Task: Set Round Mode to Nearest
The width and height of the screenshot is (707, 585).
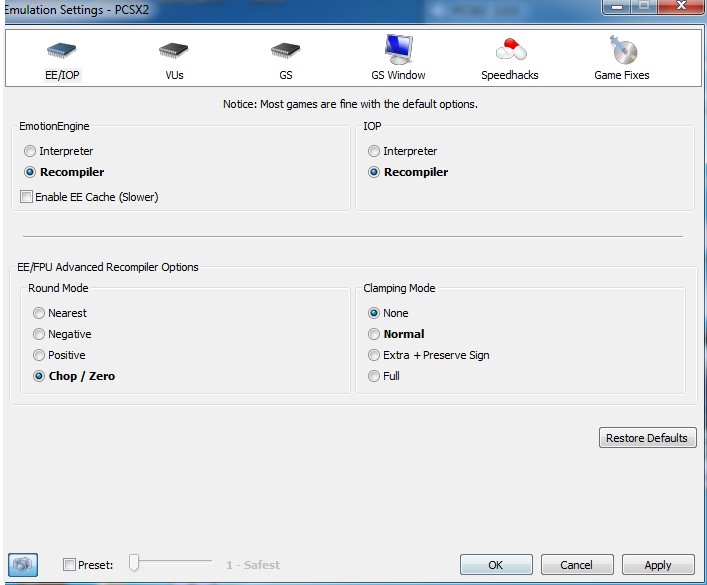Action: [39, 313]
